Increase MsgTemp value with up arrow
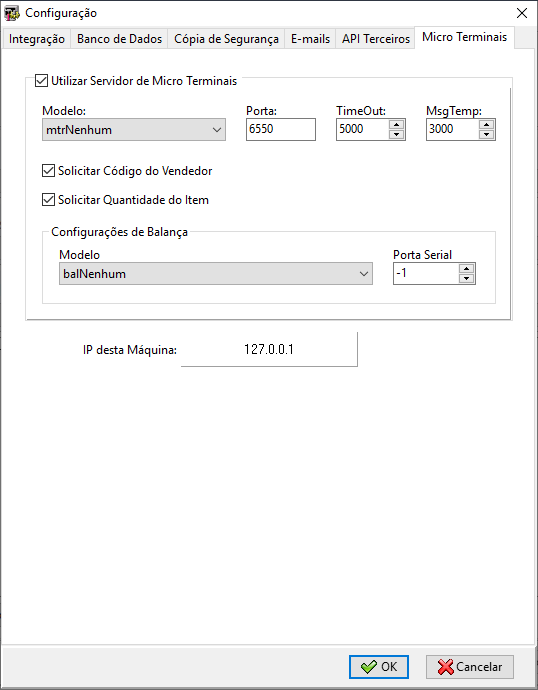This screenshot has height=690, width=538. point(486,125)
